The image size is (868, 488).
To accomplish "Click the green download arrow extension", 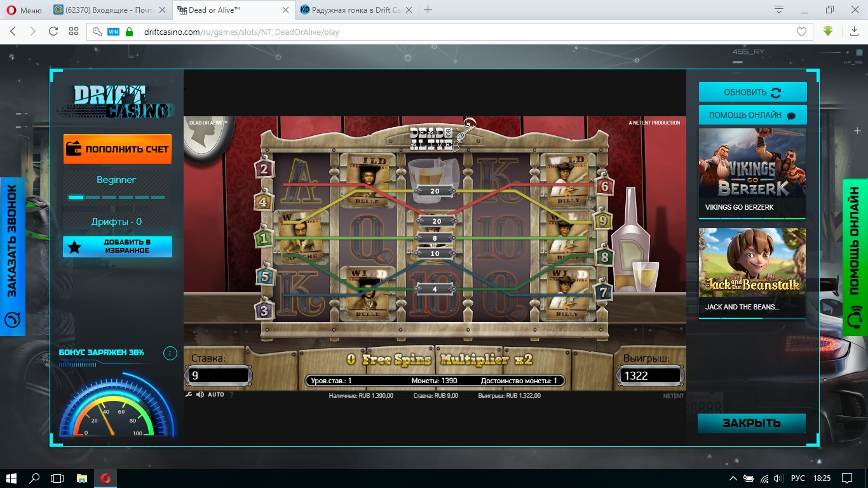I will tap(828, 31).
